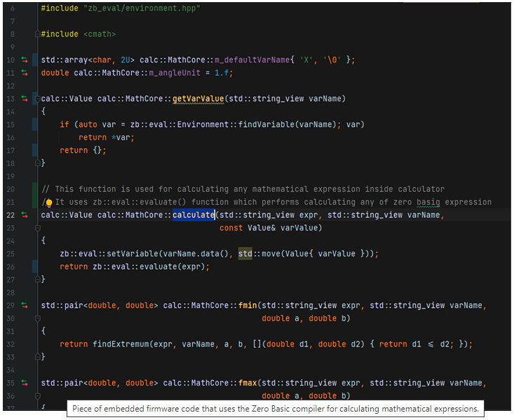Collapse the calculate function fold marker on line 23
The height and width of the screenshot is (420, 514).
(38, 228)
